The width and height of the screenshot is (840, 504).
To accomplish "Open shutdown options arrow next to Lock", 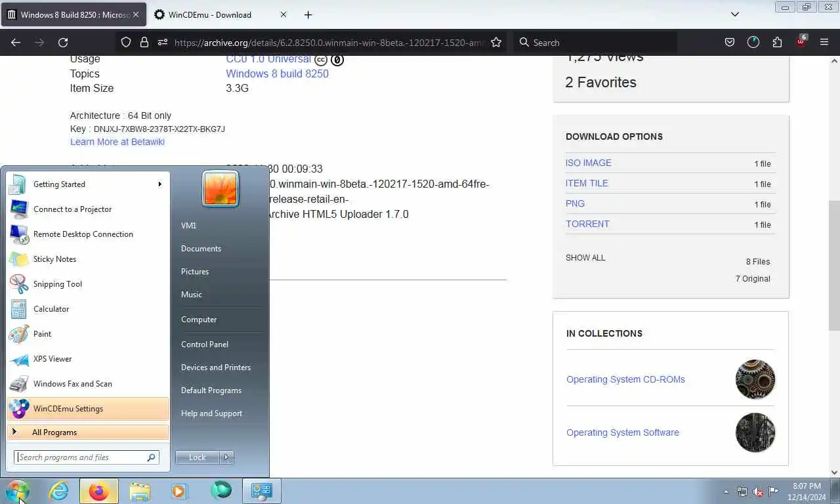I will pyautogui.click(x=226, y=457).
